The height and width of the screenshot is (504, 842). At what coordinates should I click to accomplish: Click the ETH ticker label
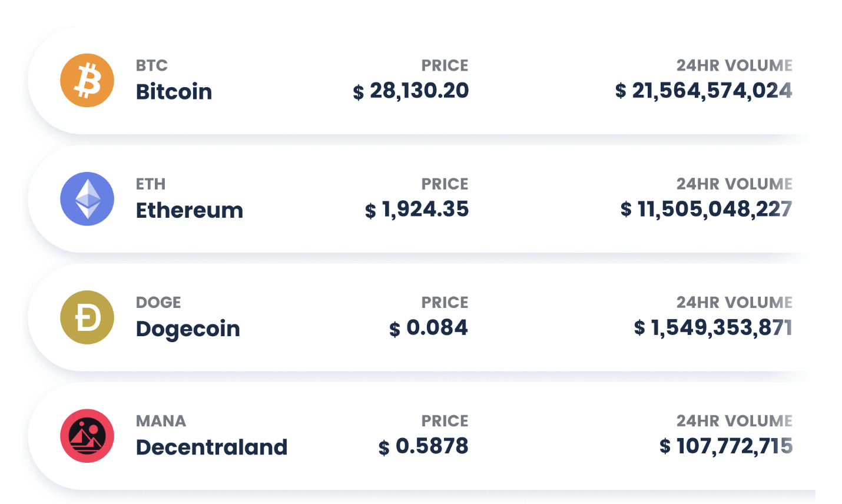[151, 184]
